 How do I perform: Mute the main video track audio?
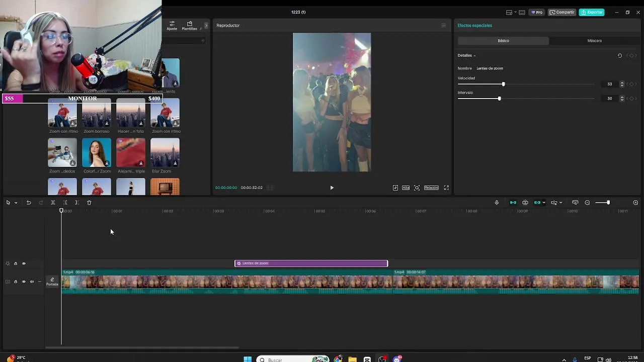click(x=32, y=282)
